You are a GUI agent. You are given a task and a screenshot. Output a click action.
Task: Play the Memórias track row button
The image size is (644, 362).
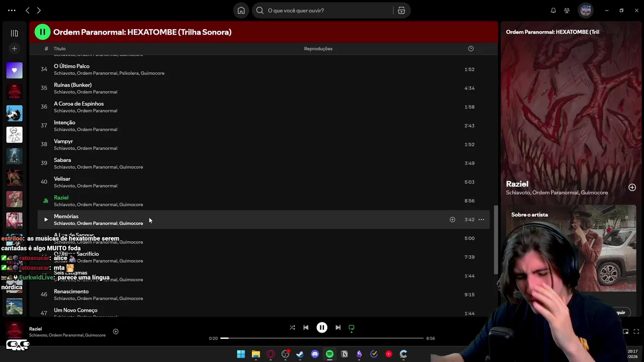[x=46, y=220]
